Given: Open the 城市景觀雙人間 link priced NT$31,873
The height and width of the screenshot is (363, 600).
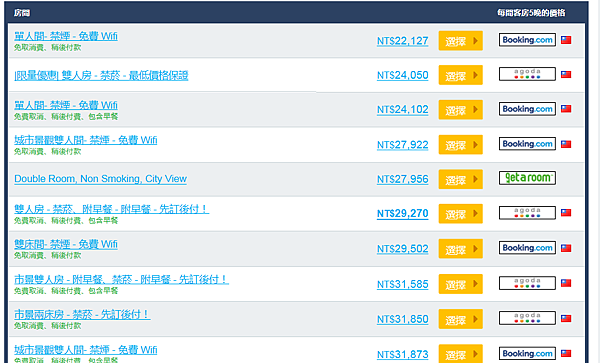Looking at the screenshot, I should point(86,350).
